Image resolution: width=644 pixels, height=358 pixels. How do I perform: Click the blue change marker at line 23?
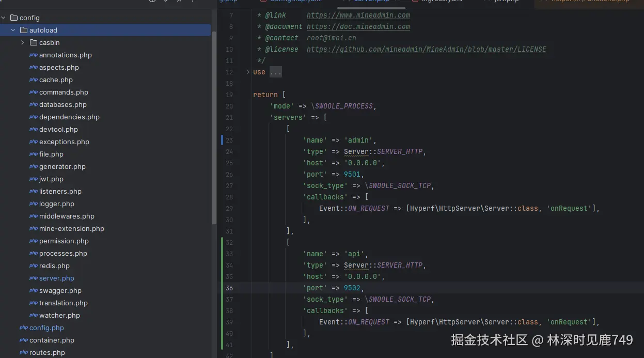[x=222, y=140]
